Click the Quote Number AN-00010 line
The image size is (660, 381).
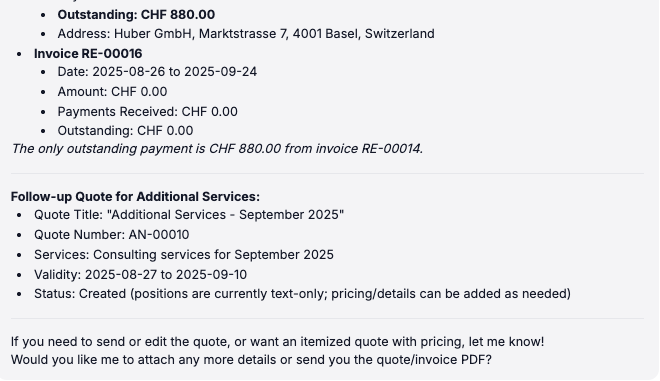point(112,234)
